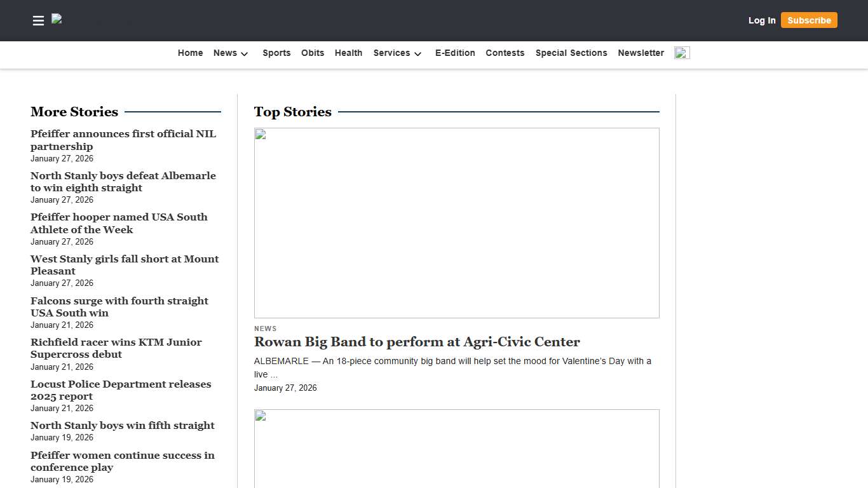
Task: Go to the Home menu item
Action: [x=190, y=53]
